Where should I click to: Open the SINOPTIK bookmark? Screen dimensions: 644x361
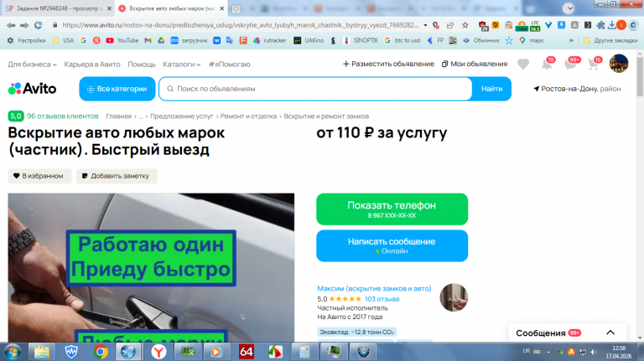point(361,40)
